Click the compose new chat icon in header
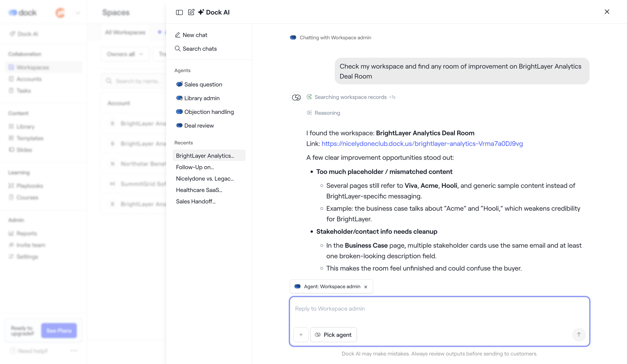 click(191, 12)
